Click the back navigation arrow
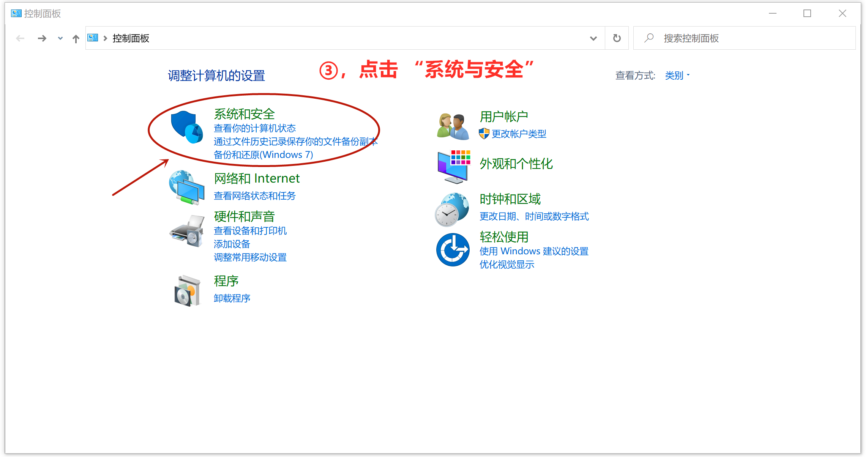Screen dimensions: 868x457 [20, 38]
